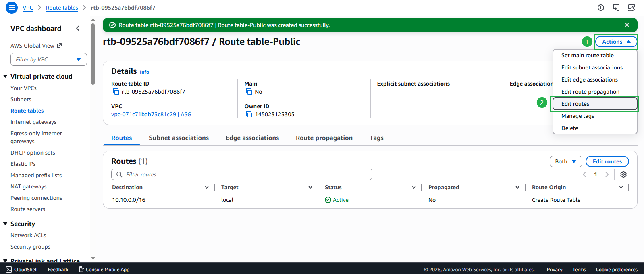Open Feedback in the footer
Screen dimensions: 644x274
(x=58, y=269)
